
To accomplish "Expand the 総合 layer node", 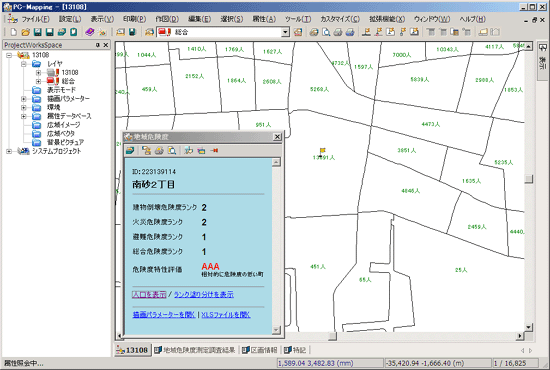I will tap(38, 81).
